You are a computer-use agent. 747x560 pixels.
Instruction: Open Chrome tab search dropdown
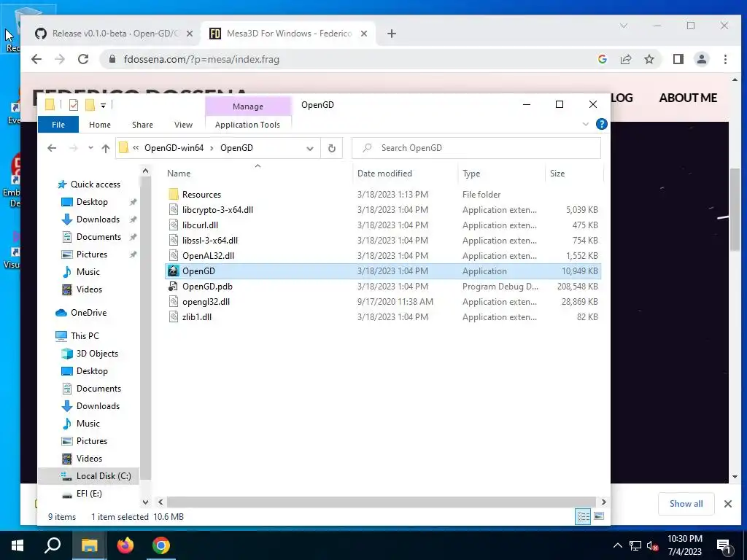(623, 26)
